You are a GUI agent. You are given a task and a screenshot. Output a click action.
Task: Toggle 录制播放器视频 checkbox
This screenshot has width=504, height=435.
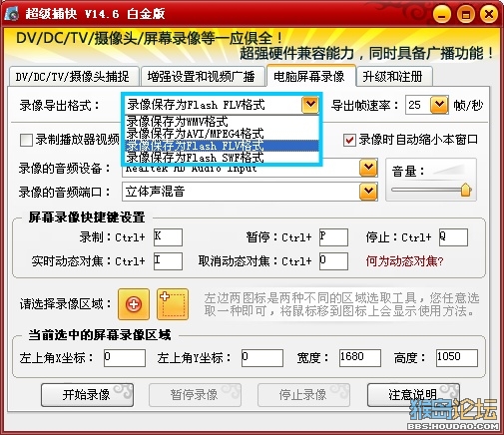pos(26,140)
